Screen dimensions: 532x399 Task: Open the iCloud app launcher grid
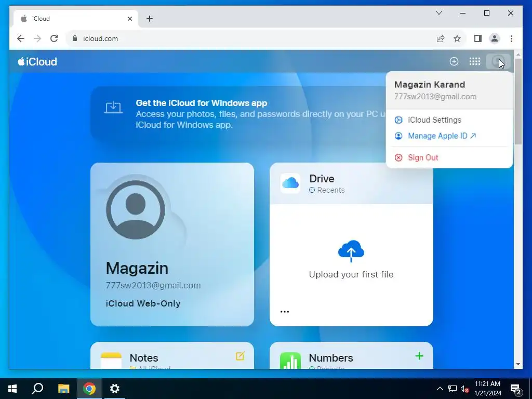point(475,61)
